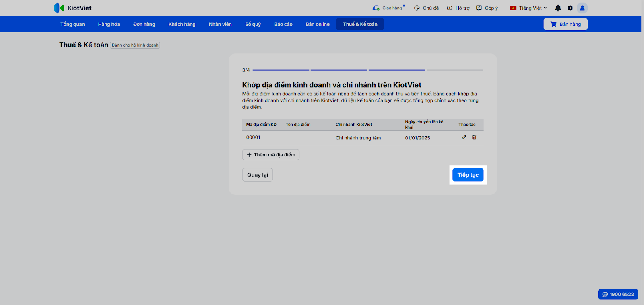Click the Tiếp tục button
The width and height of the screenshot is (644, 305).
468,175
